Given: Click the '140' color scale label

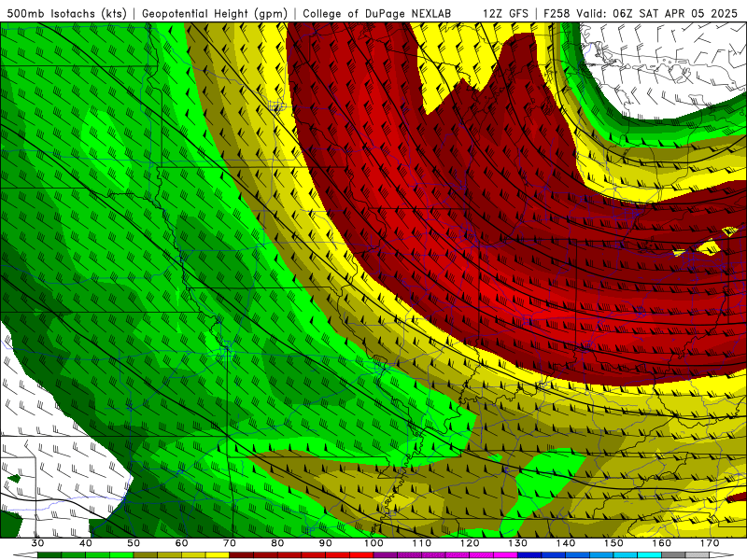Looking at the screenshot, I should tap(566, 543).
